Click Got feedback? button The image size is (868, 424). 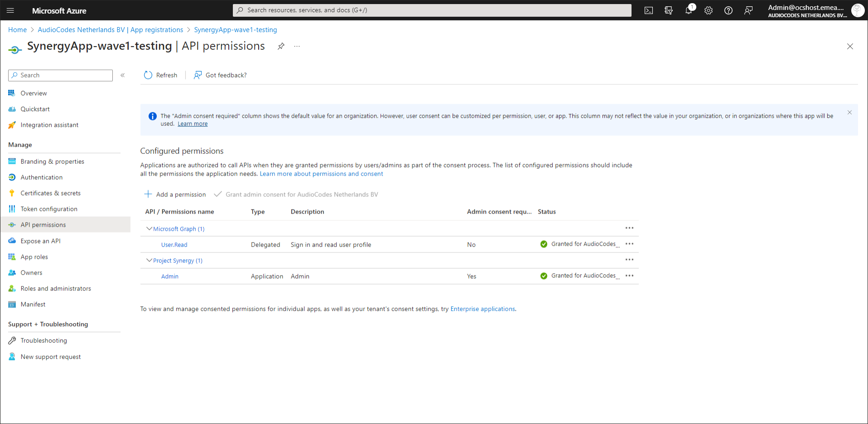(x=220, y=75)
